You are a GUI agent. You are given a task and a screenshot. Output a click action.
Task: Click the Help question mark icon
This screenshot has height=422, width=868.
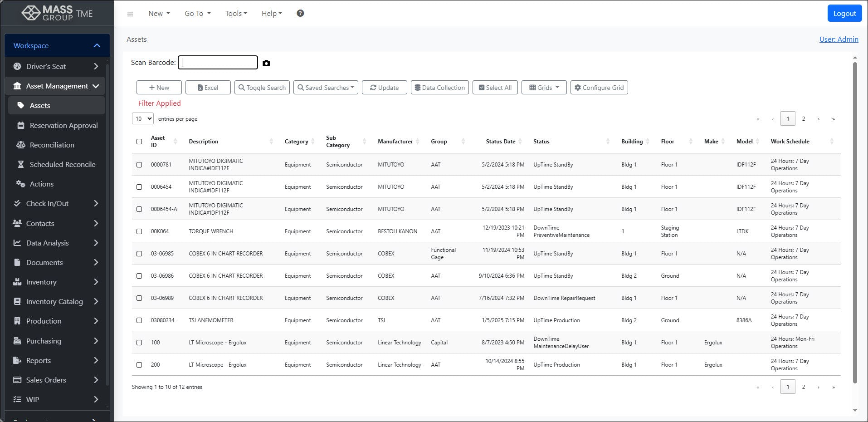point(300,13)
